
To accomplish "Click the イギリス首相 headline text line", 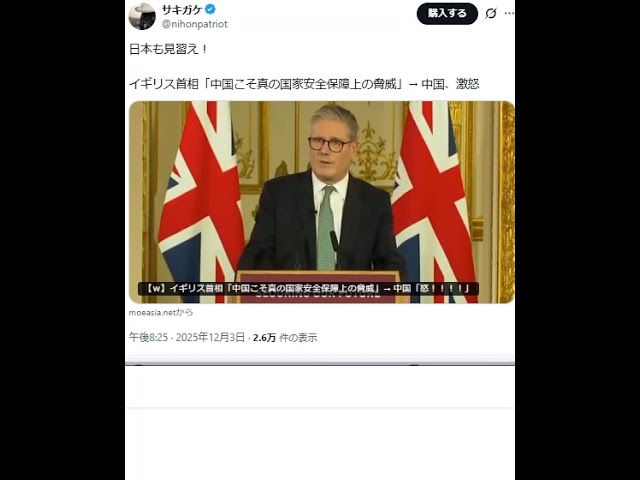I will point(304,84).
